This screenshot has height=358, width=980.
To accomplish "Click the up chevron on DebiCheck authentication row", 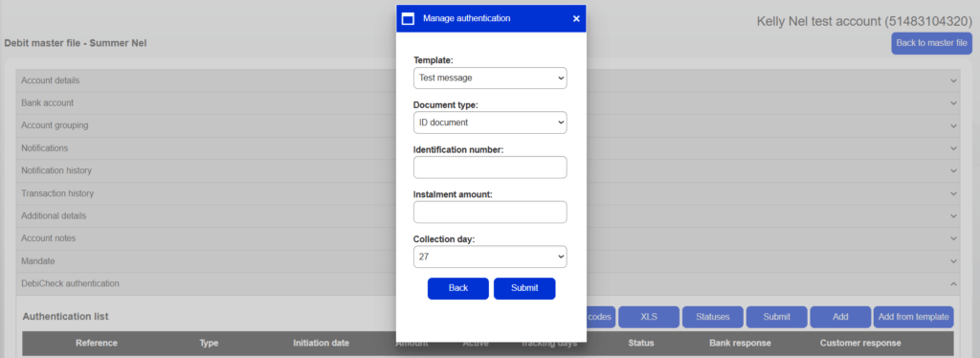I will [x=953, y=283].
